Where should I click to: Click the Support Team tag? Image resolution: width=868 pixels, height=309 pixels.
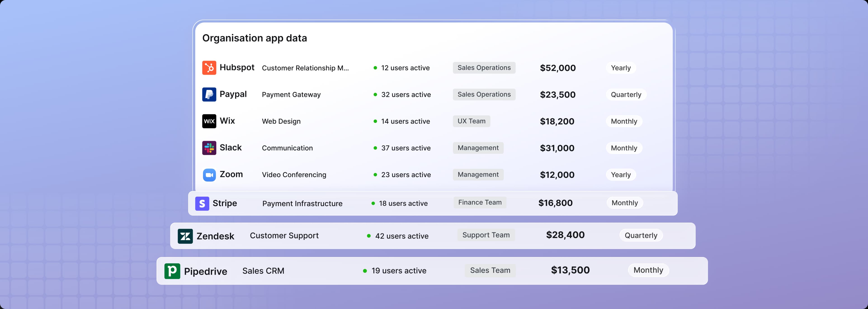pyautogui.click(x=486, y=235)
